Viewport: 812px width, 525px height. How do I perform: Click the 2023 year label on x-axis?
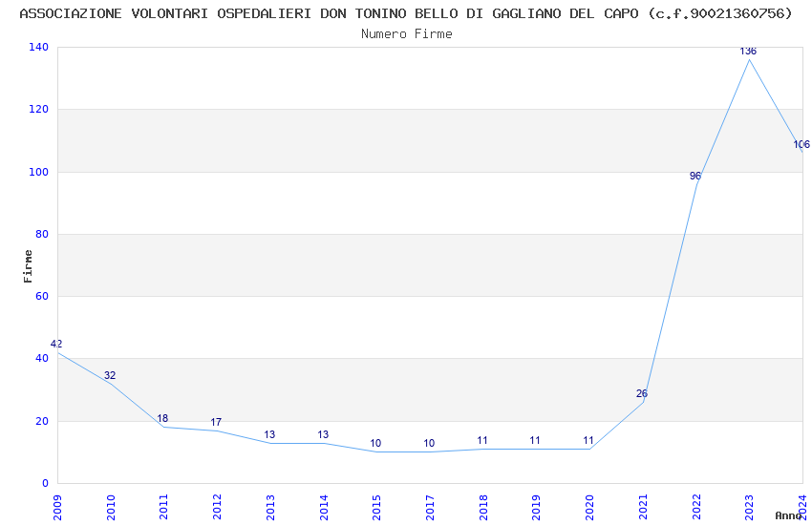click(x=749, y=507)
